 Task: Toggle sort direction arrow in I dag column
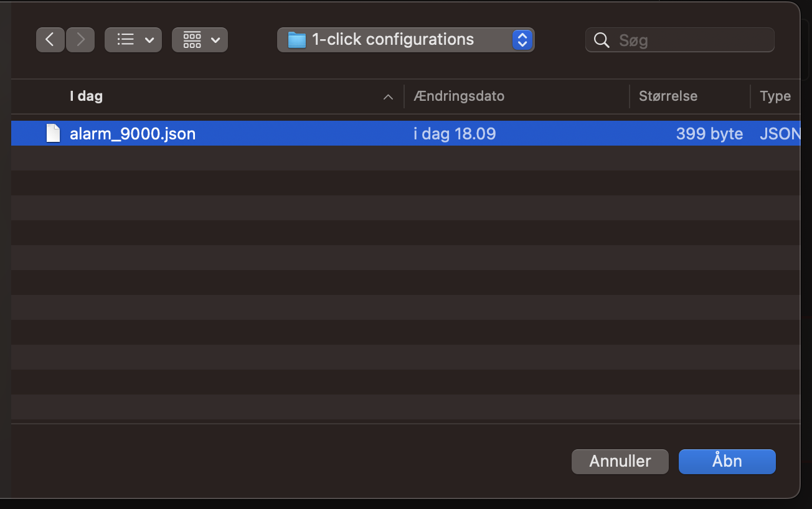tap(389, 97)
